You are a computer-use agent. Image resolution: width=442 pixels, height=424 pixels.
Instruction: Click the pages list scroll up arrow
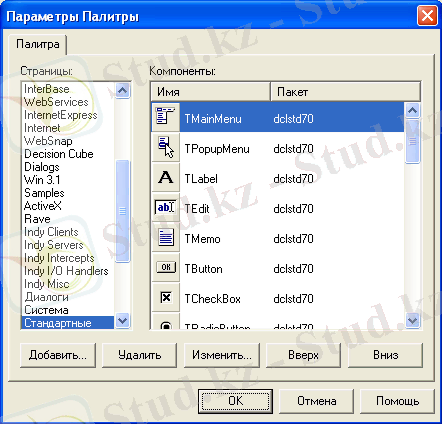pos(123,90)
